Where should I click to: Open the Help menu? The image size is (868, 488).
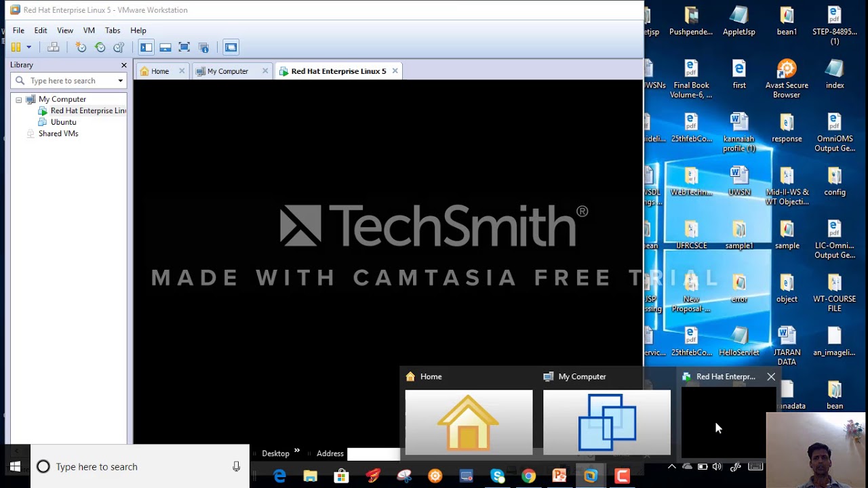pos(138,30)
